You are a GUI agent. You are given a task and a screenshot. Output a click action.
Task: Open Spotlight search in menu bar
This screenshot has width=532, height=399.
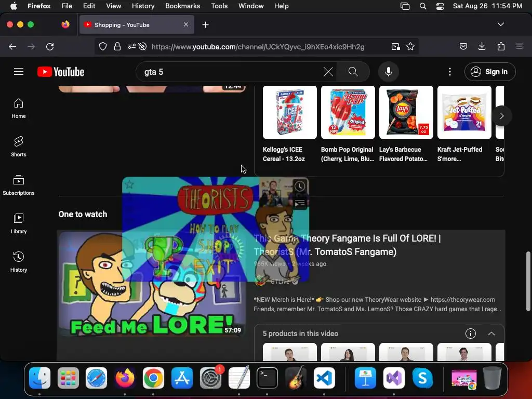pos(423,6)
